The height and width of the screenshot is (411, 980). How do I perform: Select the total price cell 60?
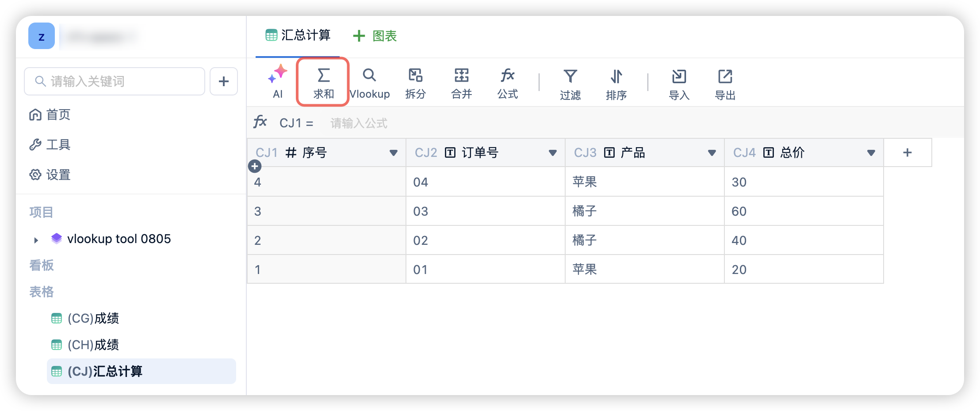[x=804, y=211]
